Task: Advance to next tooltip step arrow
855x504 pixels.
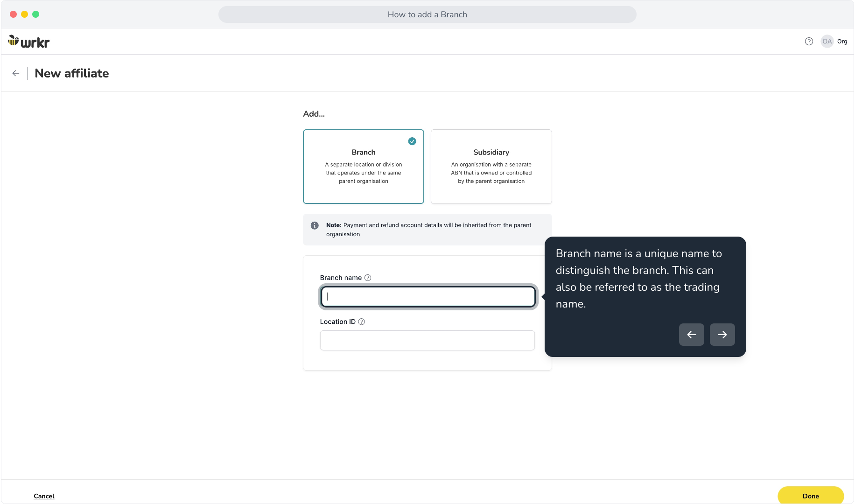Action: tap(722, 335)
